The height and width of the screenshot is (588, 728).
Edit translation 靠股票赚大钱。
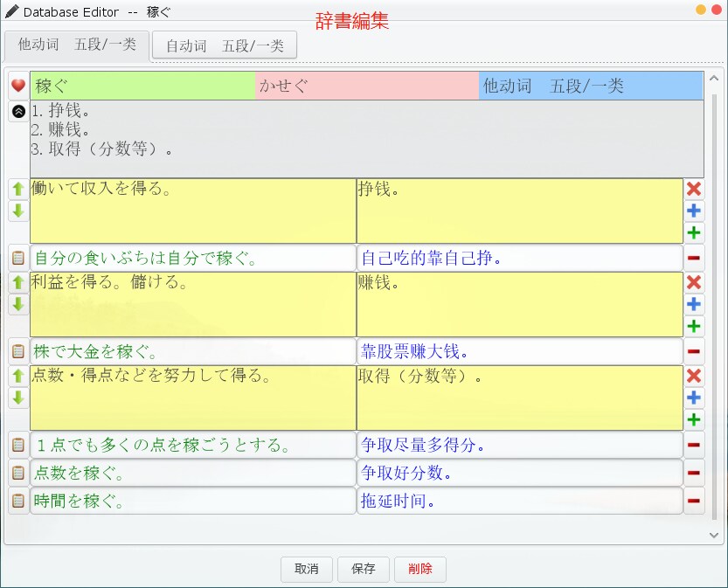coord(519,351)
